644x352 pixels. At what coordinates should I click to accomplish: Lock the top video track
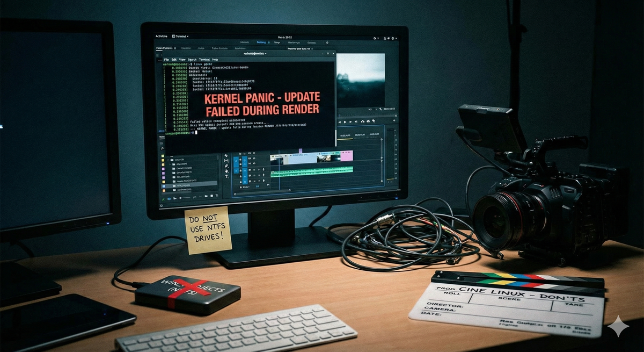pyautogui.click(x=240, y=154)
